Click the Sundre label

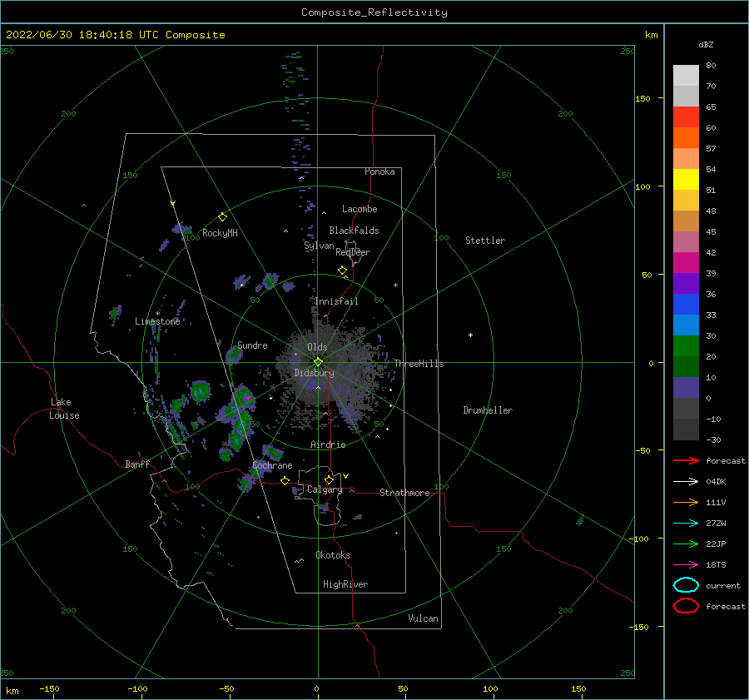tap(252, 345)
